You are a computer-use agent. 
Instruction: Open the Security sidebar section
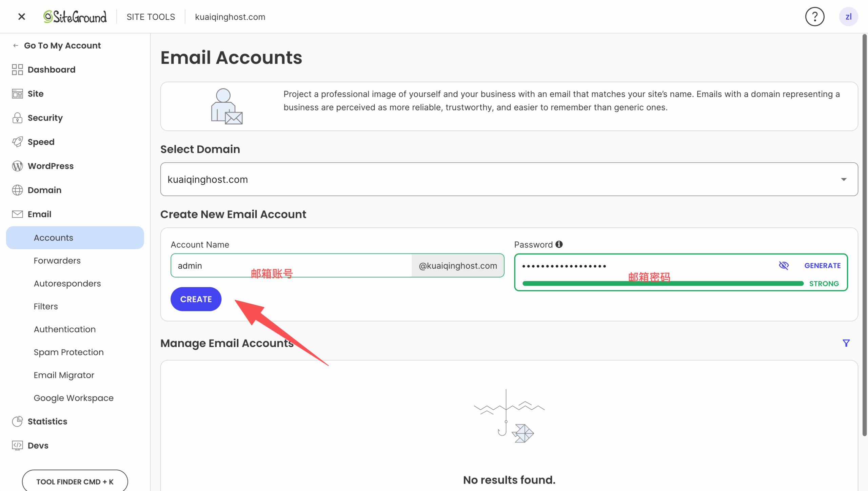(45, 118)
